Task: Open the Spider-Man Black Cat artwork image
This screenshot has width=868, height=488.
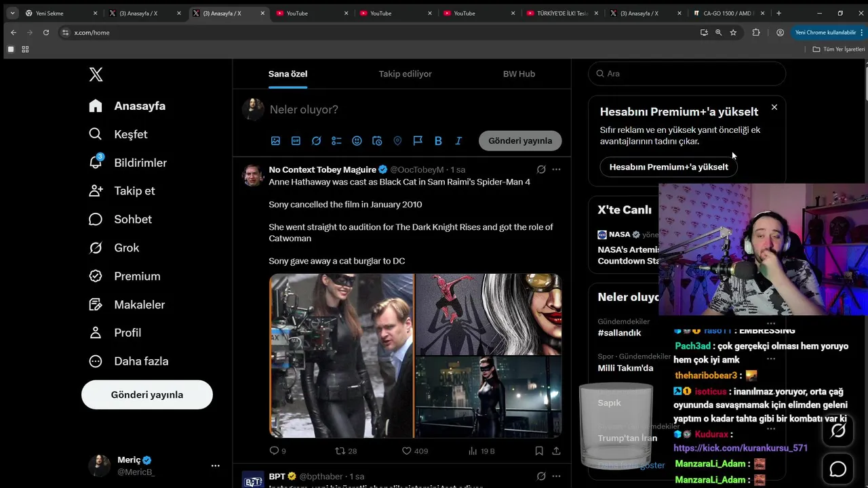Action: (x=488, y=314)
